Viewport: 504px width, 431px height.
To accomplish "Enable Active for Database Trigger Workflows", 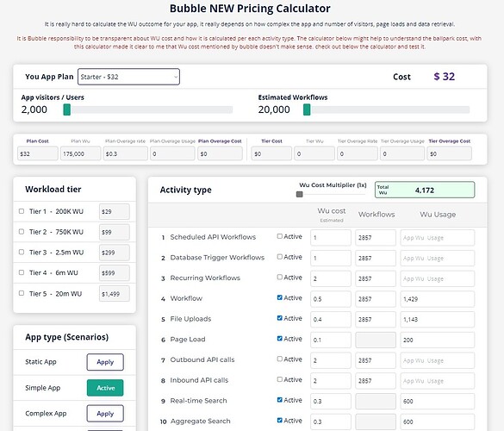I will [280, 257].
